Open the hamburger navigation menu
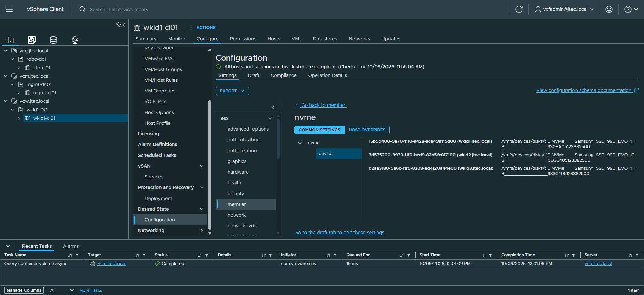The height and width of the screenshot is (295, 644). click(9, 9)
